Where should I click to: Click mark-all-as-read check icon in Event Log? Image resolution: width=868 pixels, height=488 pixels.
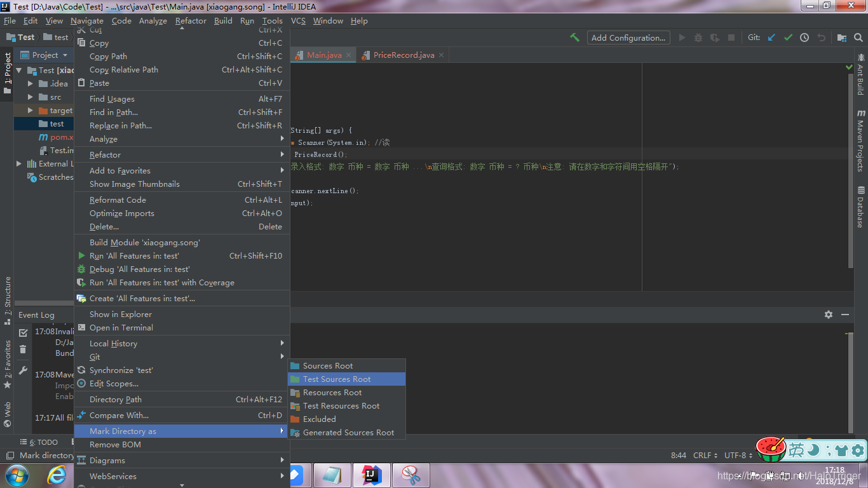[23, 332]
